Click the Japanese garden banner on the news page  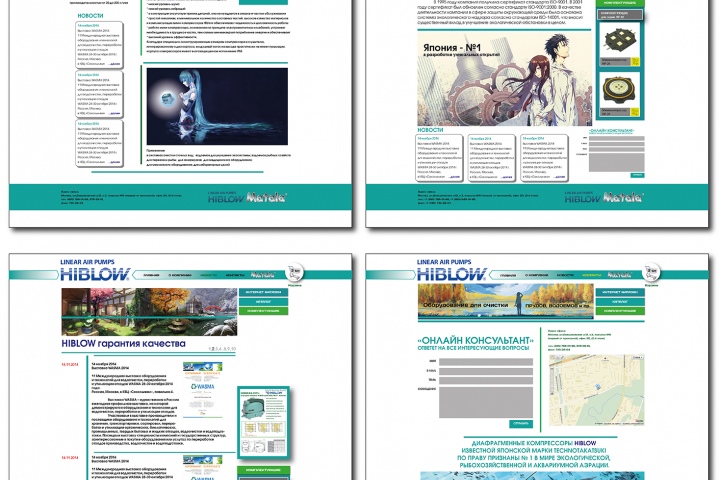(x=149, y=312)
